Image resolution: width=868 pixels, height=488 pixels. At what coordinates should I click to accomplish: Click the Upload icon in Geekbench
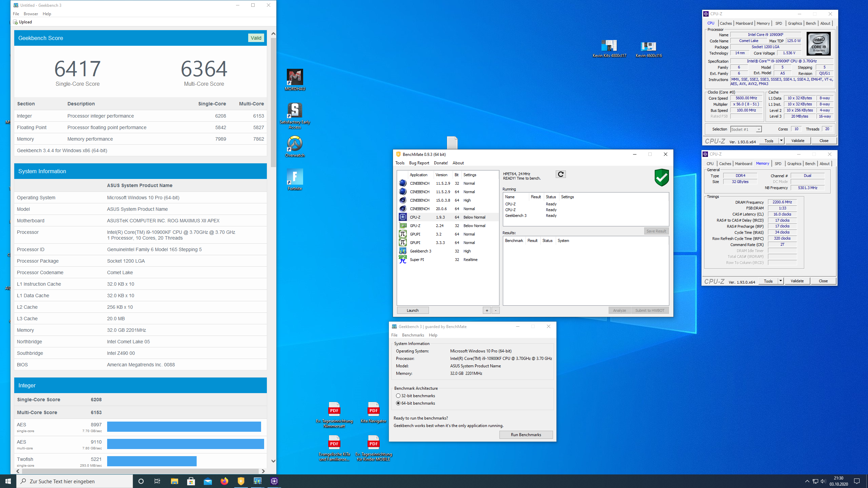coord(15,22)
